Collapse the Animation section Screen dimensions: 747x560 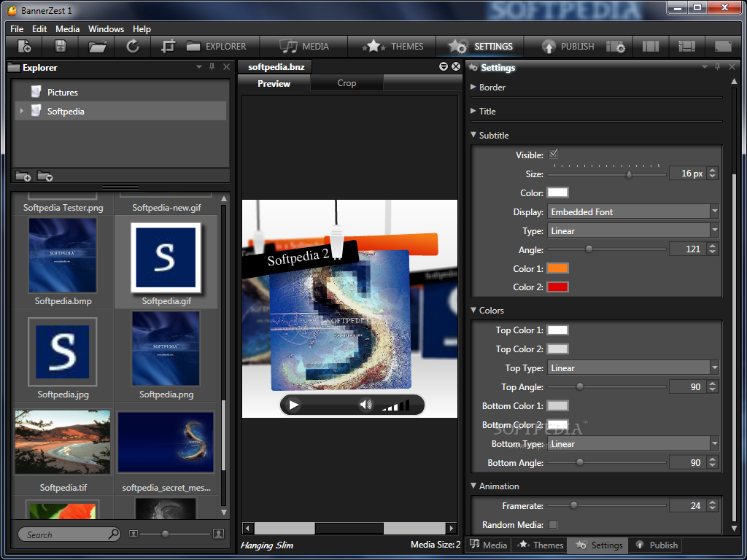473,485
